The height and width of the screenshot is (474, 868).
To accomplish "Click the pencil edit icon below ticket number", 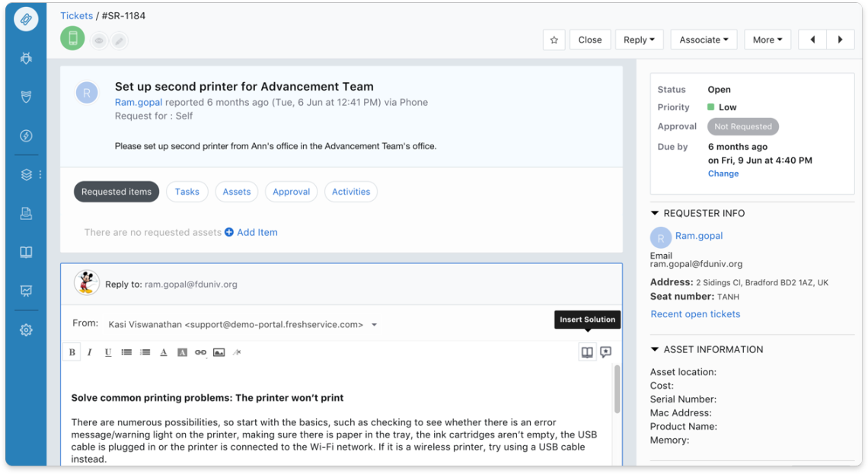I will 119,40.
